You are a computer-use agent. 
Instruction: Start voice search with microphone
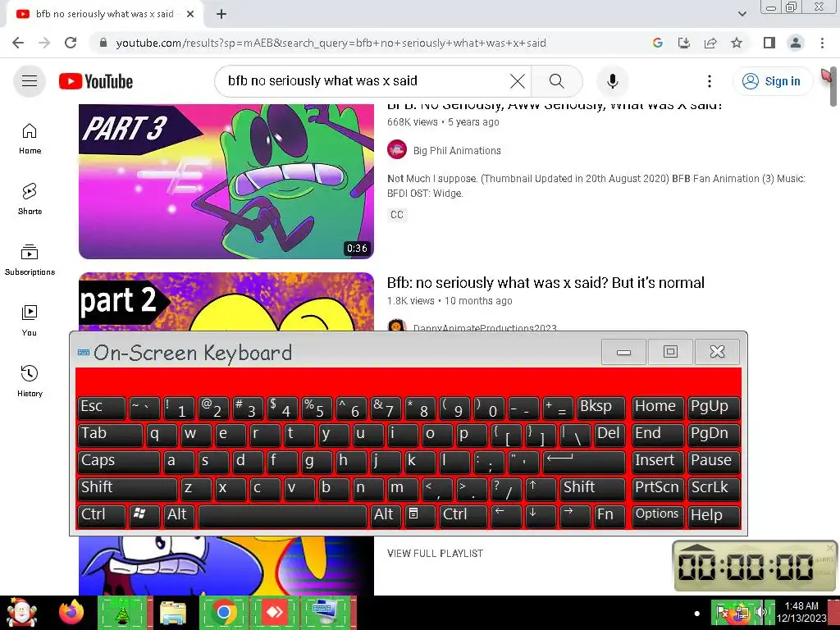[612, 81]
